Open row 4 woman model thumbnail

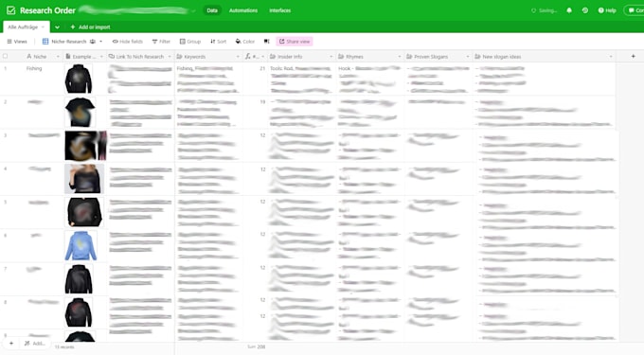[x=84, y=179]
